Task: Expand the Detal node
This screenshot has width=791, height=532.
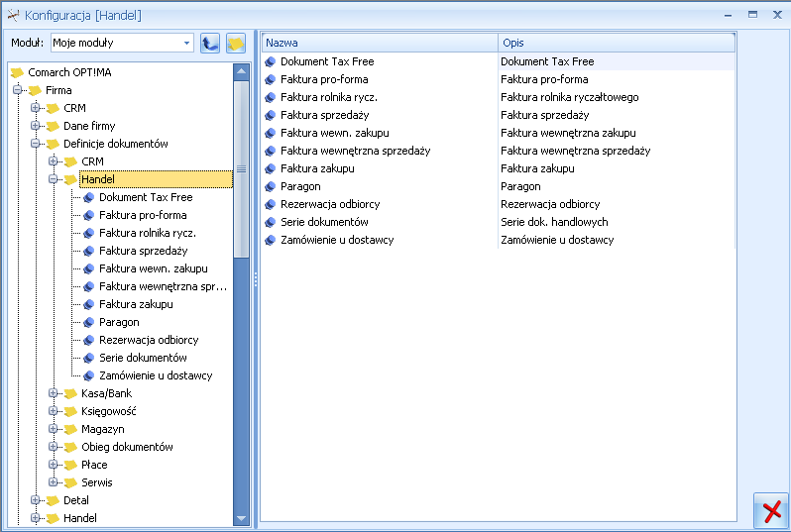Action: click(36, 499)
